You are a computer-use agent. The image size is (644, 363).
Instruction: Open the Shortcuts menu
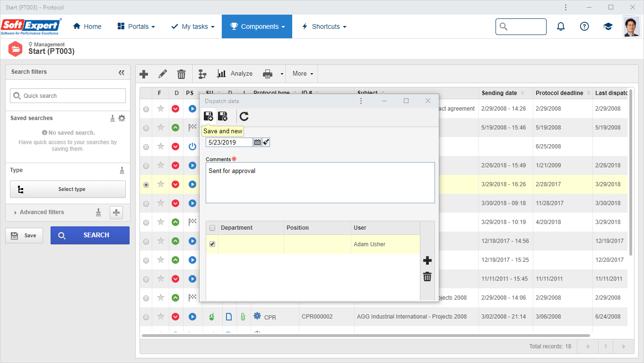[324, 26]
